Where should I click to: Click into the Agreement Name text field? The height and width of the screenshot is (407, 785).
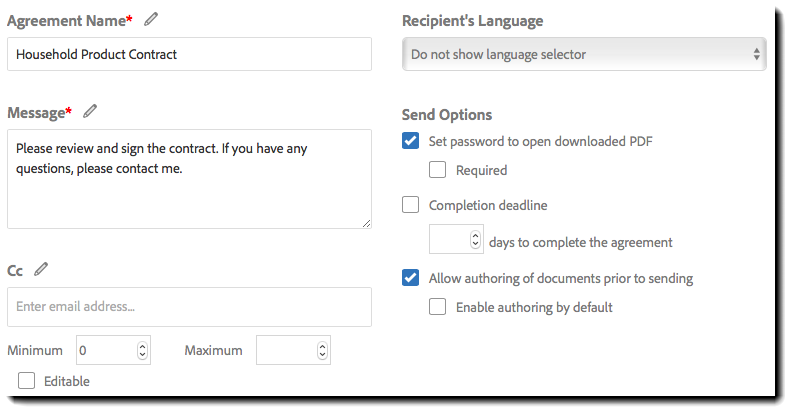click(x=189, y=54)
